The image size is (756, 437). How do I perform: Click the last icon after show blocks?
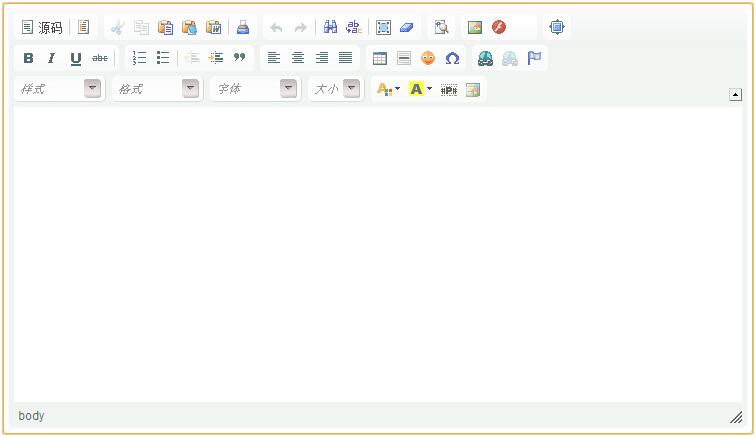(473, 89)
